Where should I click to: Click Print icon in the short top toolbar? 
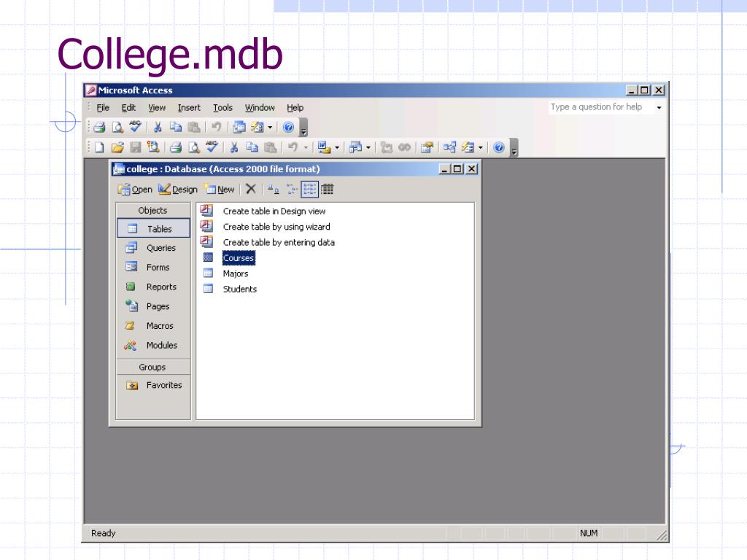tap(99, 128)
